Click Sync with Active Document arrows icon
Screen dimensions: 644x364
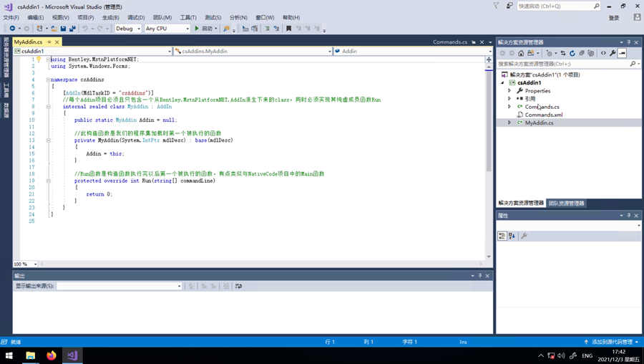(563, 53)
